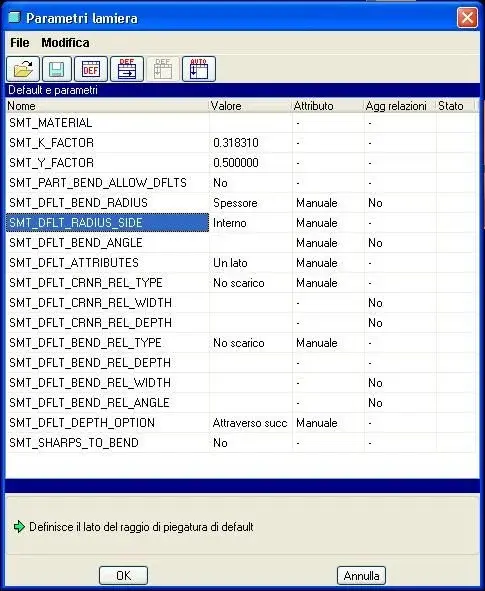Click the AUTO table toolbar icon
This screenshot has height=591, width=485.
coord(199,69)
